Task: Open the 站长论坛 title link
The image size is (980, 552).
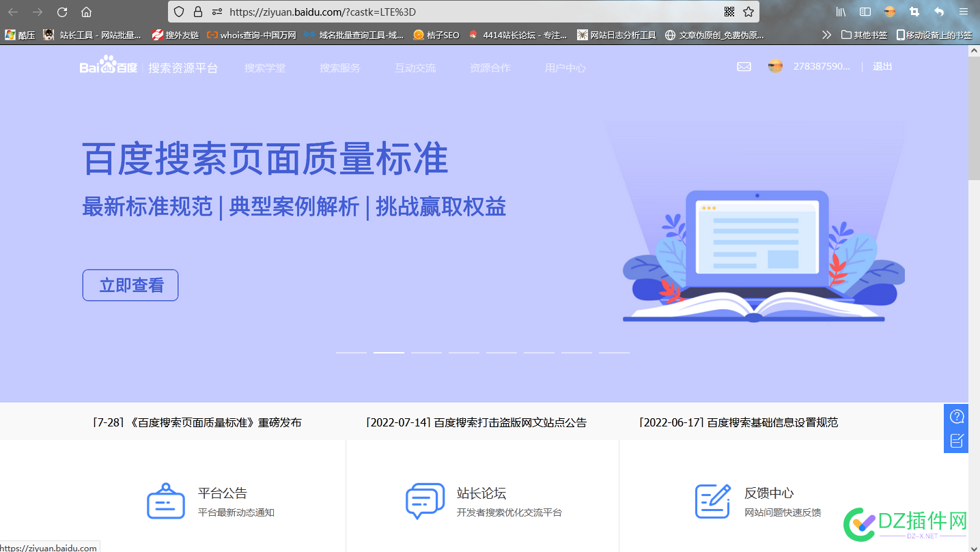Action: 481,493
